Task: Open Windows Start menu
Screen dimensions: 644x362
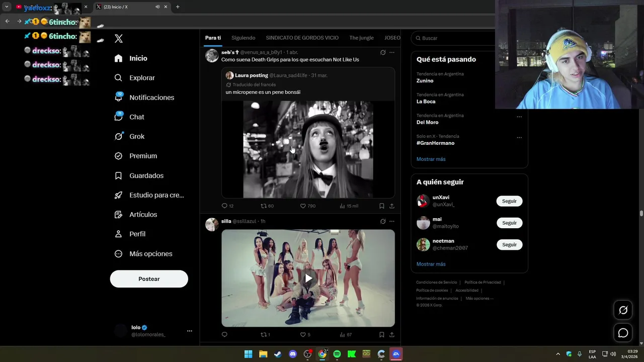Action: click(x=248, y=354)
